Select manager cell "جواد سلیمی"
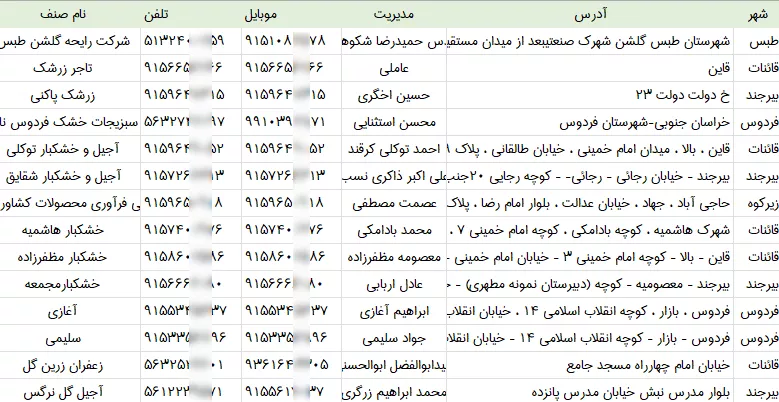The image size is (779, 402). (394, 339)
